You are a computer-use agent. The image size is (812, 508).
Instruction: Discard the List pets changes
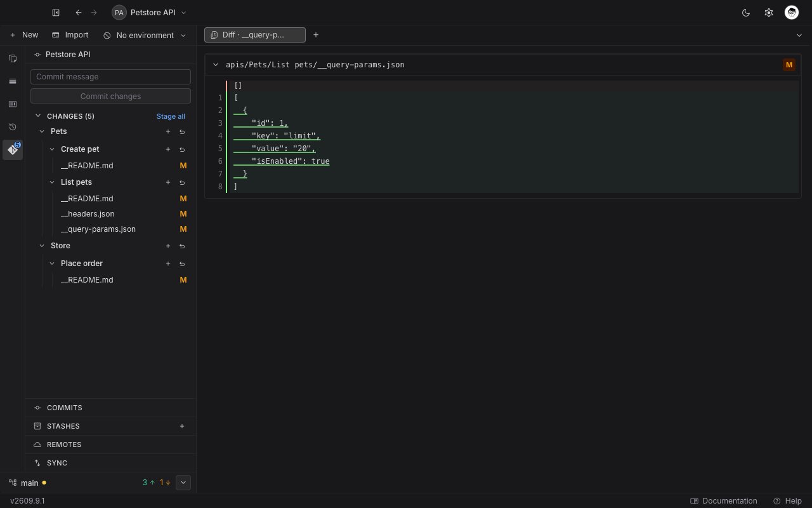(182, 182)
